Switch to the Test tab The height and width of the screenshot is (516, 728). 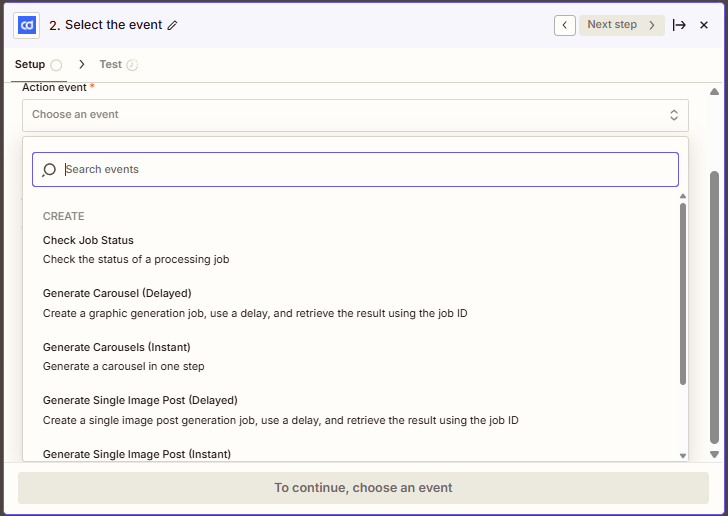coord(110,65)
